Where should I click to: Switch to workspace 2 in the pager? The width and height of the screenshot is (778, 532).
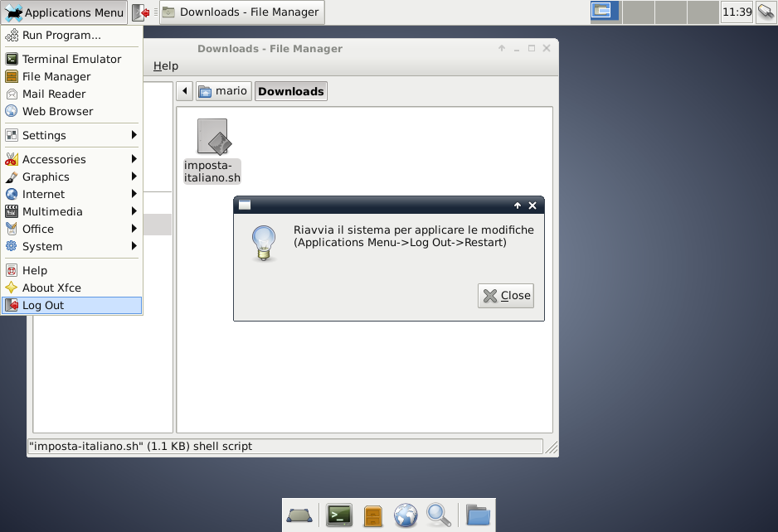(x=638, y=12)
